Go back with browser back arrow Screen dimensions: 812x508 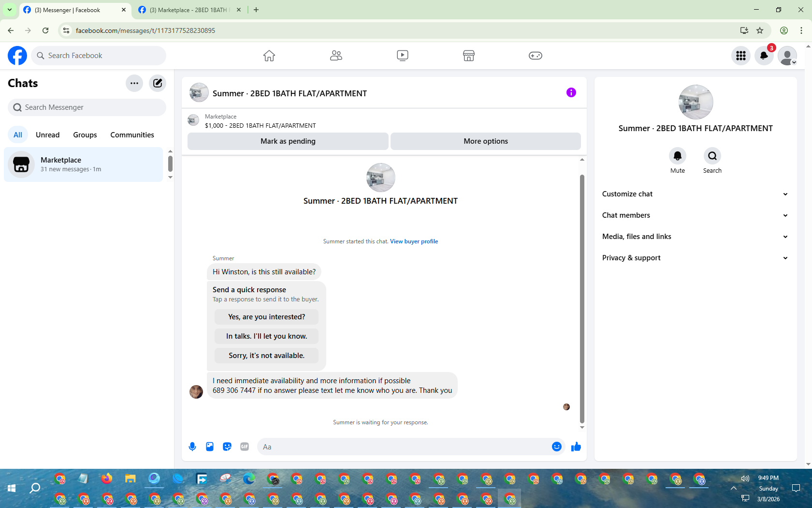(11, 30)
